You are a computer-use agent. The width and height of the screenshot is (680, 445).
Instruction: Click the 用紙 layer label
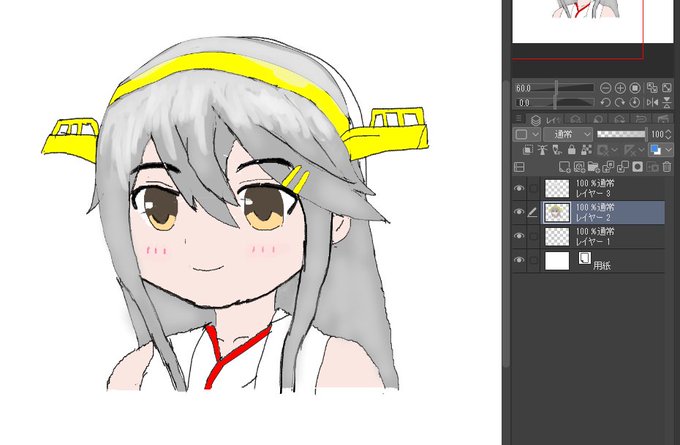pyautogui.click(x=602, y=265)
